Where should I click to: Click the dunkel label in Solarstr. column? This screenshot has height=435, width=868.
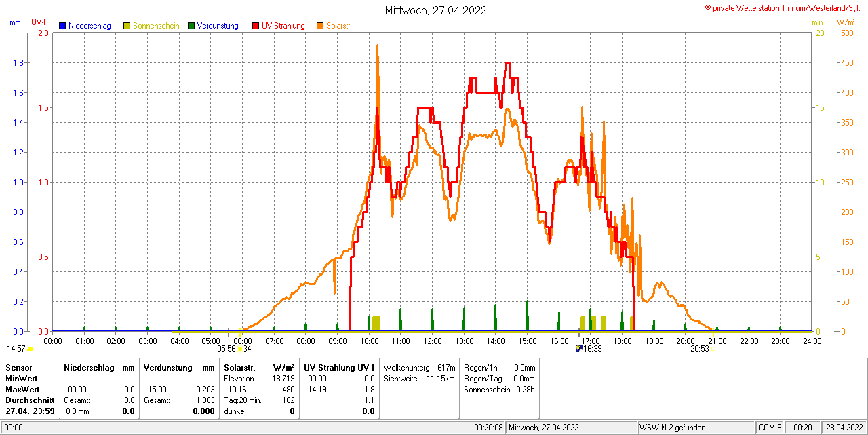coord(235,411)
